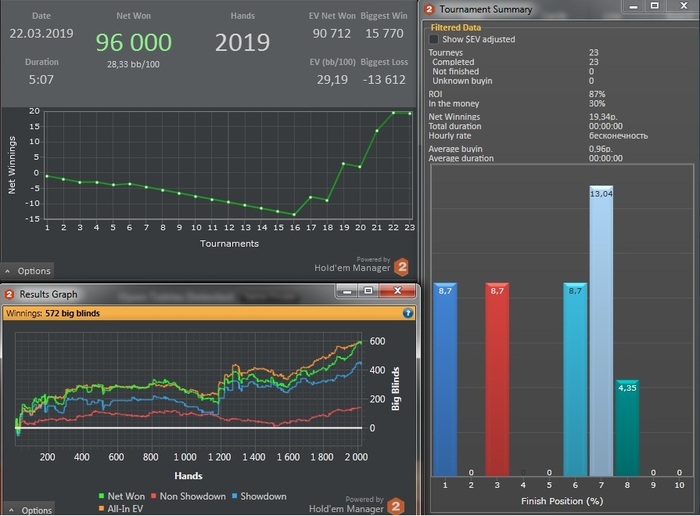Screen dimensions: 700x516
Task: Toggle the Net Won legend swatch
Action: pos(101,496)
